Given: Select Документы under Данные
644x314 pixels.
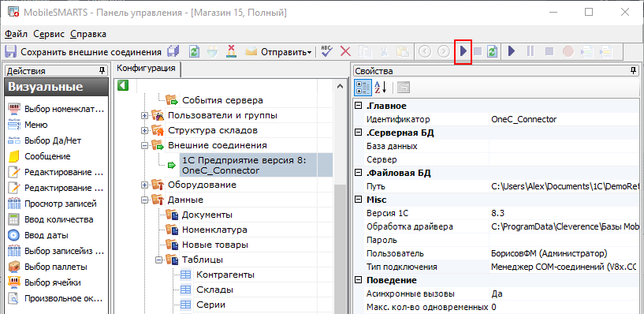Looking at the screenshot, I should pyautogui.click(x=207, y=215).
